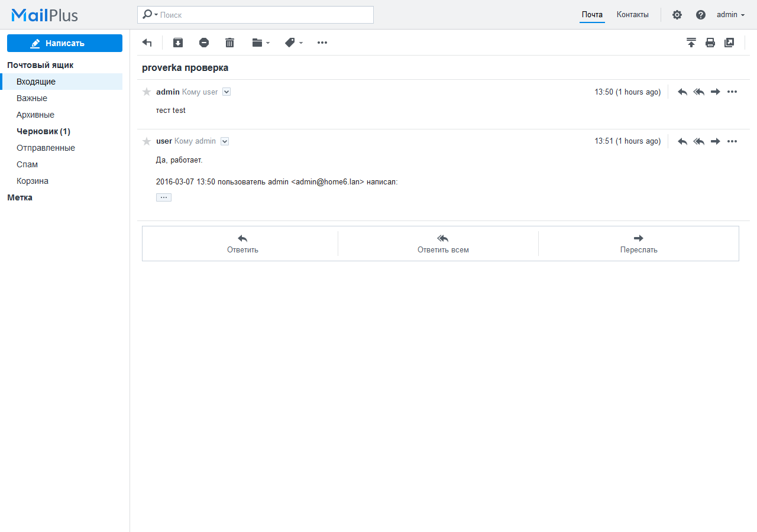Open the Корзина folder
This screenshot has height=532, width=757.
(62, 181)
